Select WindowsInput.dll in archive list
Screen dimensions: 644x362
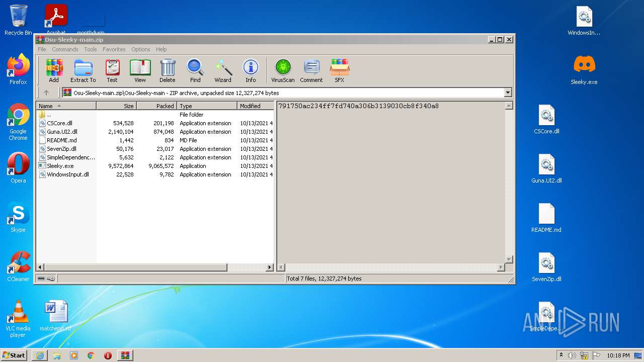pyautogui.click(x=155, y=174)
